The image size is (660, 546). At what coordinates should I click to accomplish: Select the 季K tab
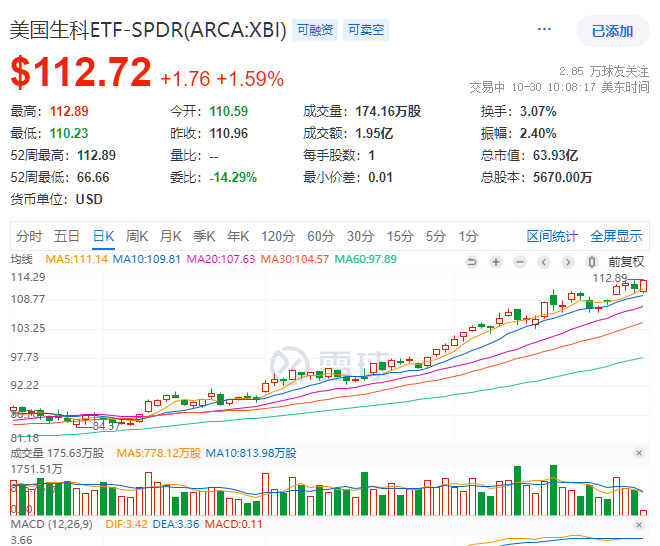pyautogui.click(x=204, y=236)
